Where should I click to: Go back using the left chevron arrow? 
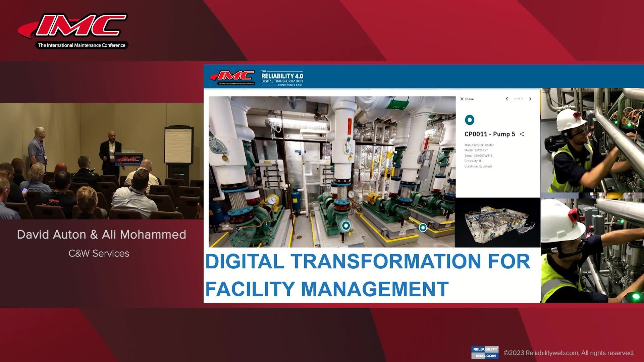[x=507, y=99]
